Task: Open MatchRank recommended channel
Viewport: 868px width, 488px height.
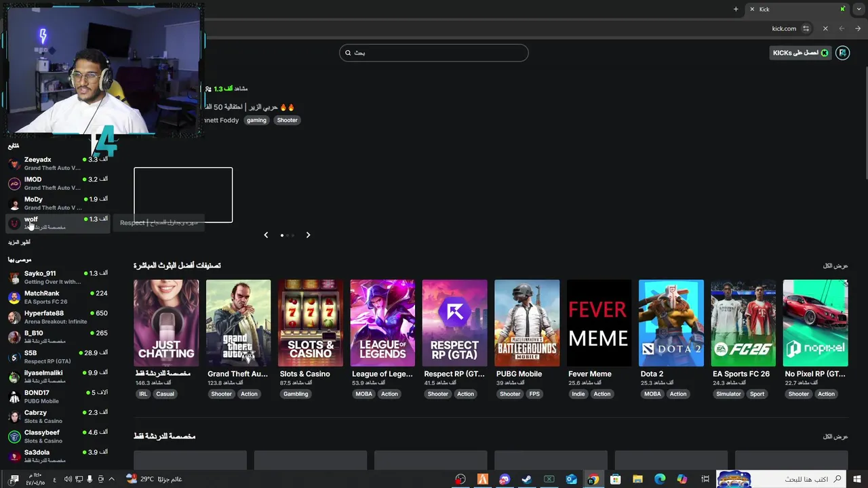Action: (x=58, y=297)
